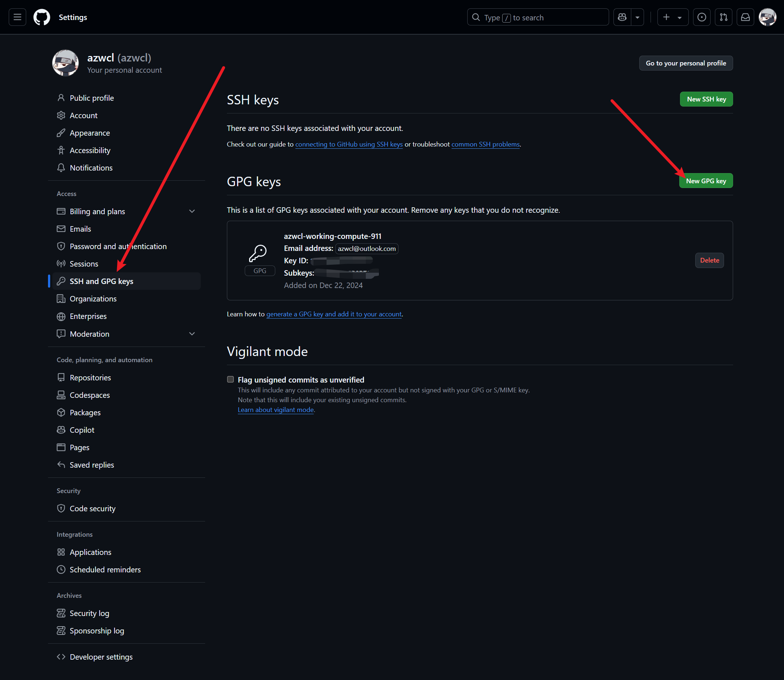Click the Added on Dec 22, 2024 text
Image resolution: width=784 pixels, height=680 pixels.
coord(323,285)
